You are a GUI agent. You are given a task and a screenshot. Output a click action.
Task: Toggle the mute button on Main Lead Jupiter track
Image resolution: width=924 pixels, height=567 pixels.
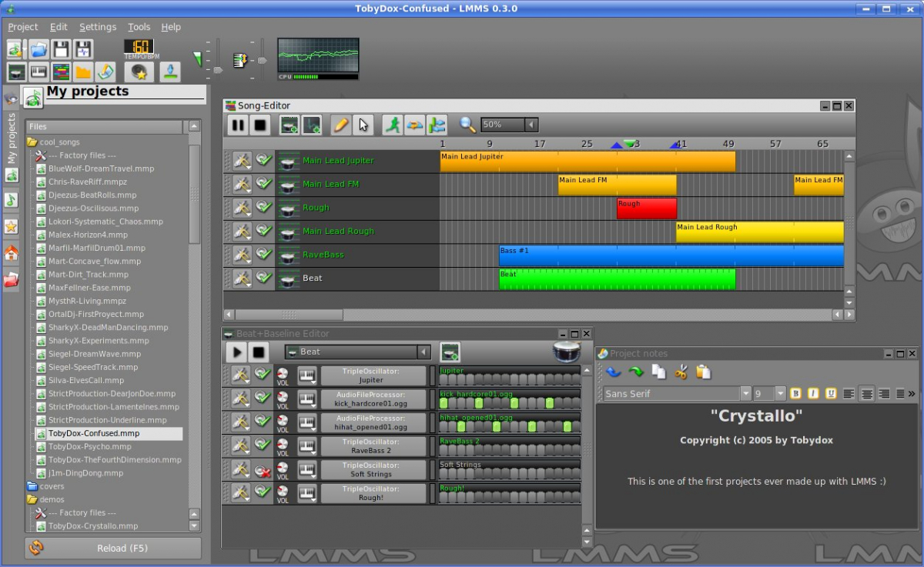click(x=263, y=160)
